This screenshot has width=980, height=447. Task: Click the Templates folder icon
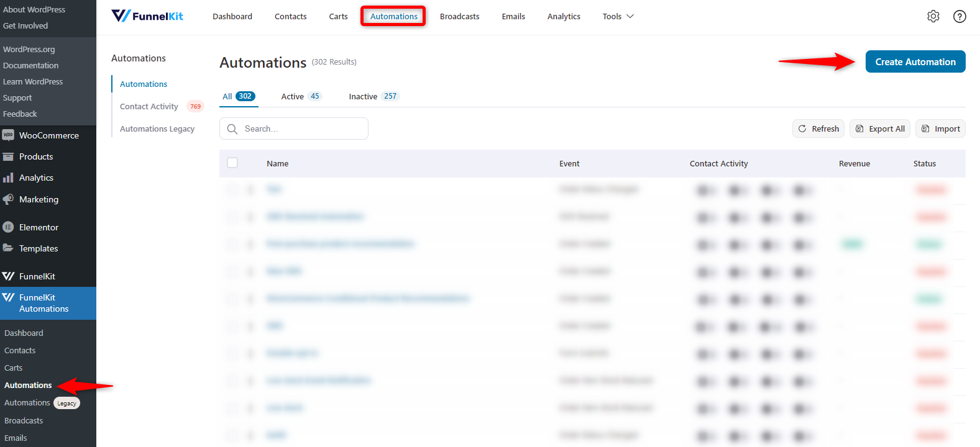tap(8, 248)
